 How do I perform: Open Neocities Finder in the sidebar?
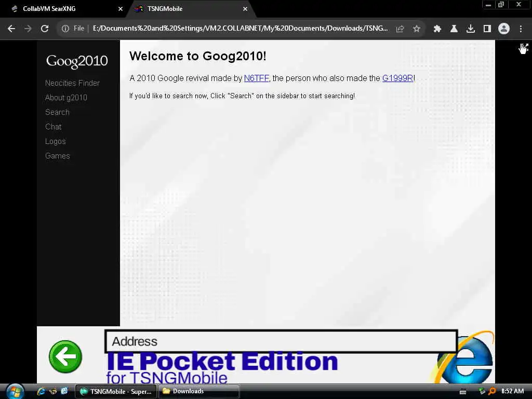tap(72, 83)
